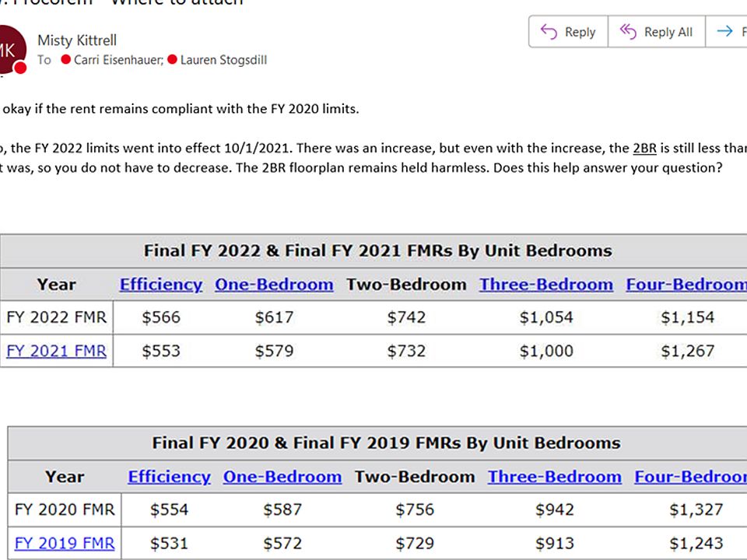Click Carri Eisenhauer's red presence dot

point(65,60)
